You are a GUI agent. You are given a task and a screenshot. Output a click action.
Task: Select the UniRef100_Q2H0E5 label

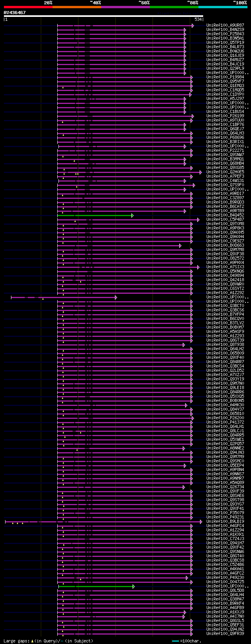coord(225,172)
